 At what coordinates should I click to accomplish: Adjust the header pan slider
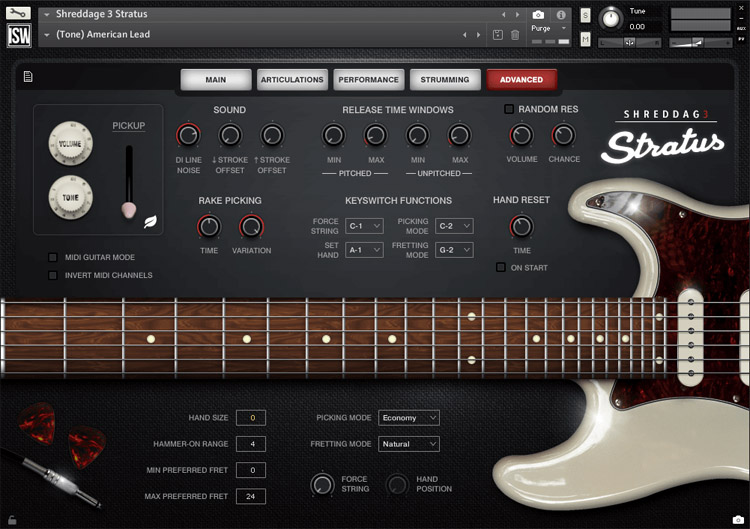[629, 43]
